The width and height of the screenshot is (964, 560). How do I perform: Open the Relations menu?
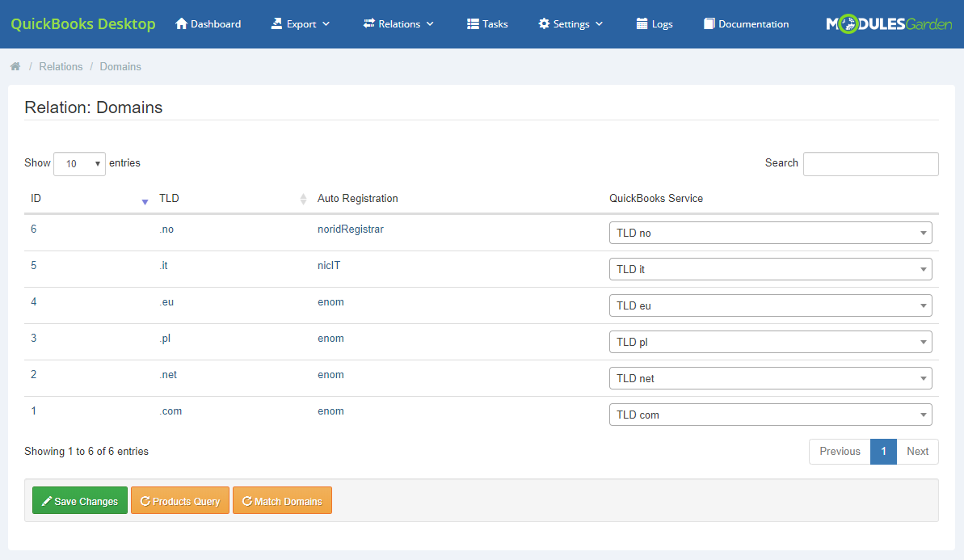click(x=398, y=23)
